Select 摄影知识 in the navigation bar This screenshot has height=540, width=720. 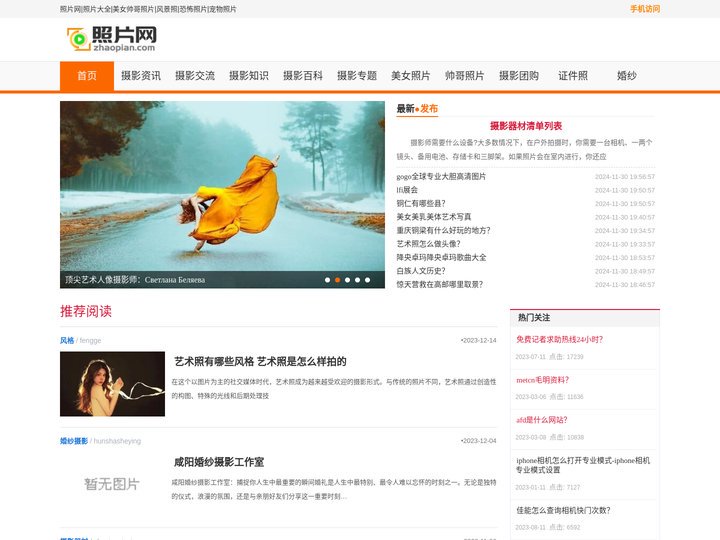click(249, 76)
